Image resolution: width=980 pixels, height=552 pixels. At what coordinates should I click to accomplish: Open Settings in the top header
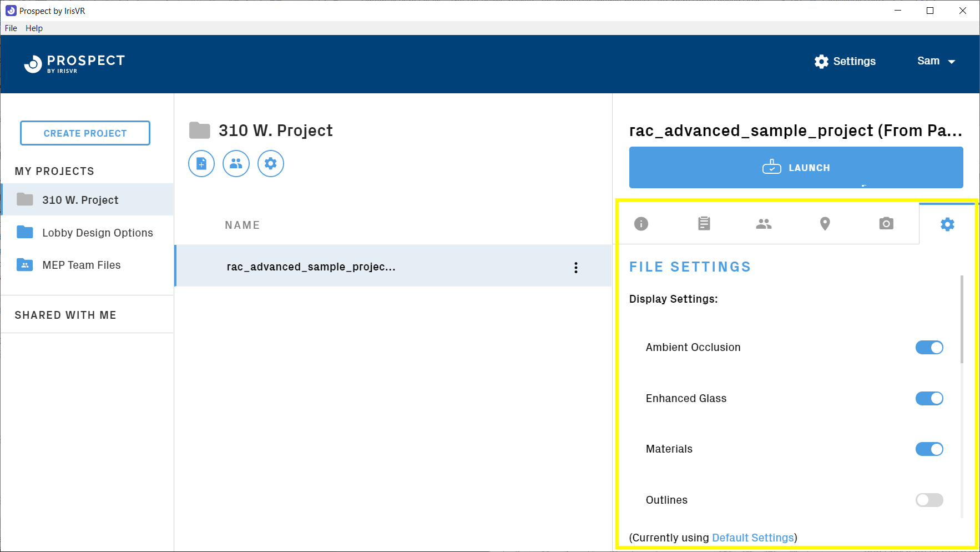845,61
